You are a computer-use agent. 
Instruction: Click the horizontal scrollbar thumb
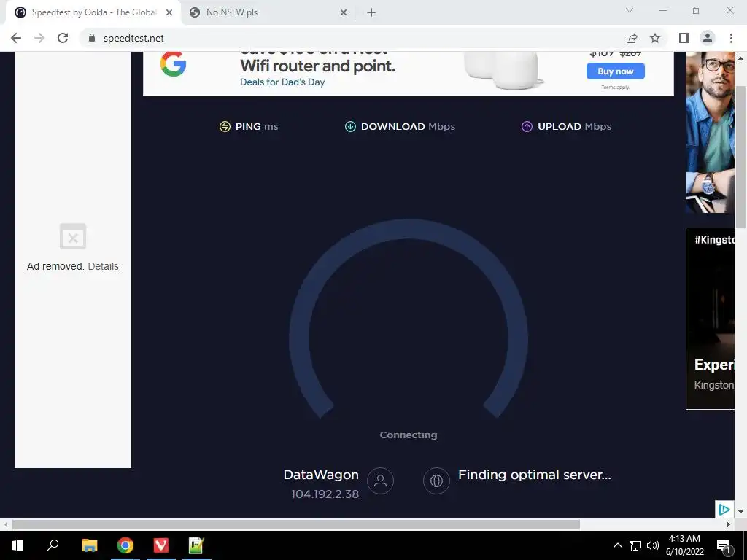point(296,525)
